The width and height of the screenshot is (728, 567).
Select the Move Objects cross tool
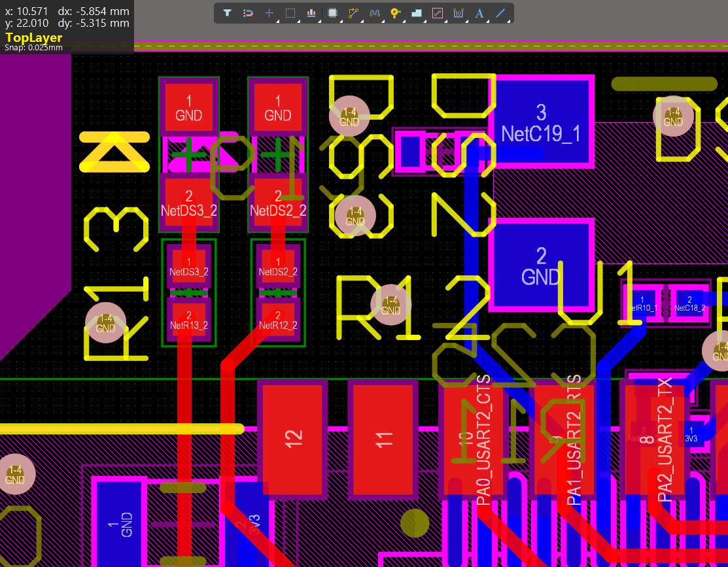click(x=269, y=13)
